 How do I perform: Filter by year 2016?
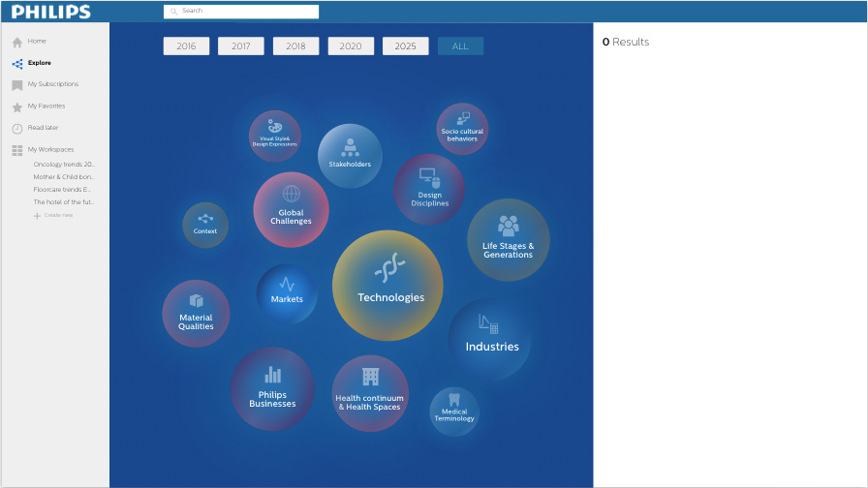pyautogui.click(x=187, y=46)
